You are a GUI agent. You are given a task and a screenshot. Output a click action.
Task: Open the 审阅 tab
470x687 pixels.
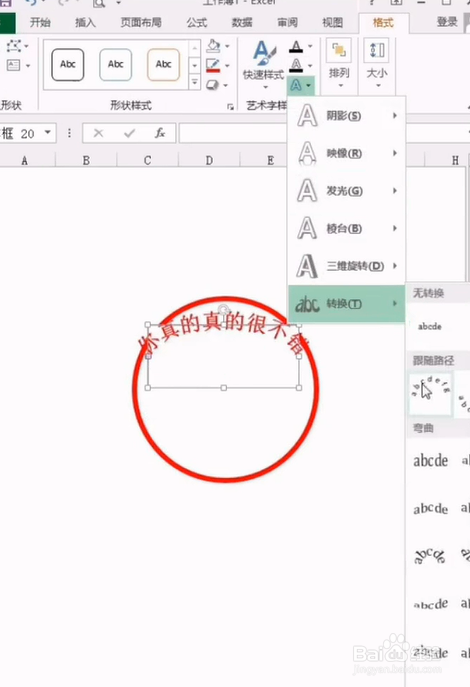[x=287, y=22]
